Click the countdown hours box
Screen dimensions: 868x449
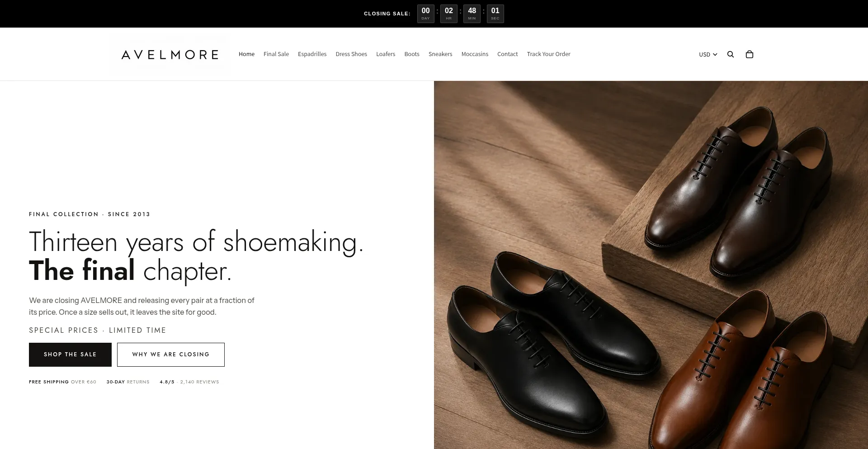[448, 14]
